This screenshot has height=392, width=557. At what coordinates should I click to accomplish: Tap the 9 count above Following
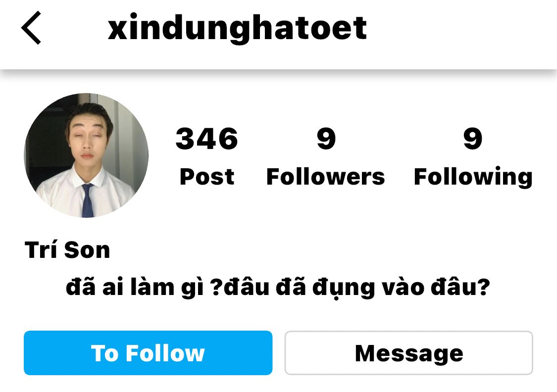pyautogui.click(x=473, y=139)
